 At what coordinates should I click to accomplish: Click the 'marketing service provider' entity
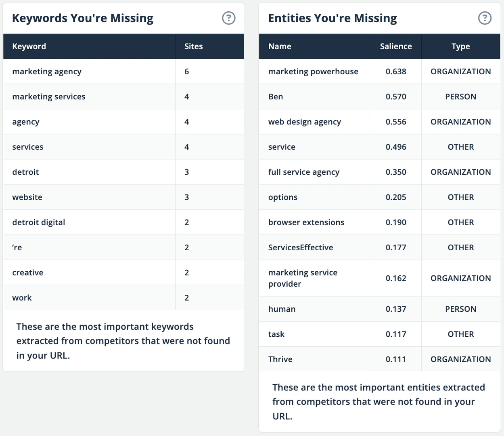tap(303, 278)
